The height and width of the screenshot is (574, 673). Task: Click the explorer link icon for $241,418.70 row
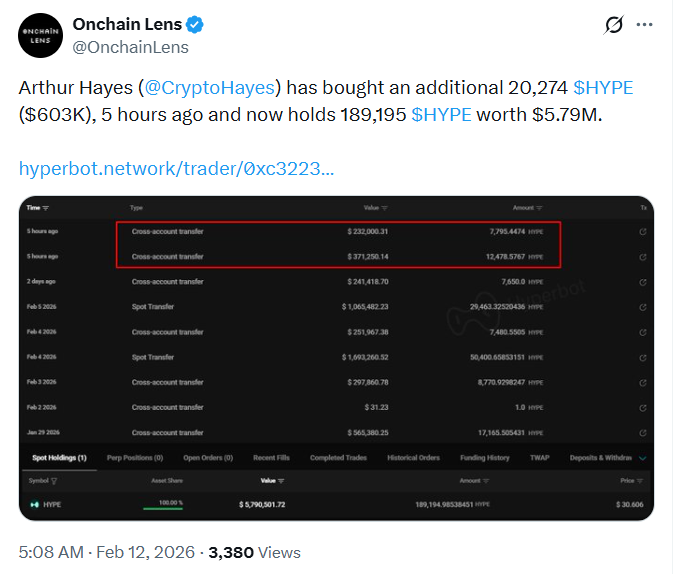point(643,282)
